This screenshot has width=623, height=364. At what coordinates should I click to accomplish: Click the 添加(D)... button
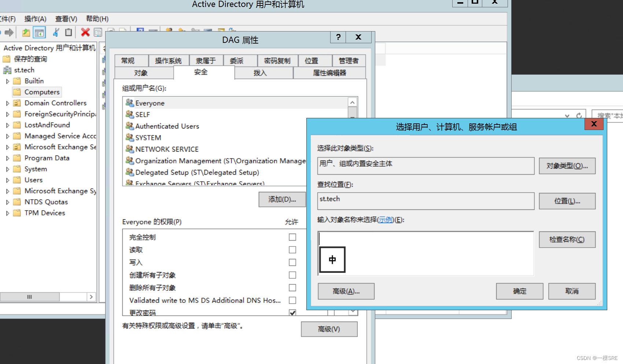[282, 199]
